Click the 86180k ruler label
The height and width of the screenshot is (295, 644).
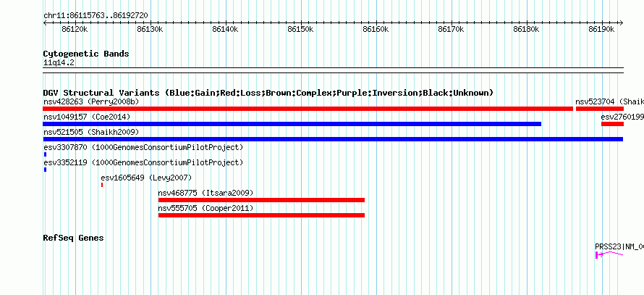tap(526, 29)
